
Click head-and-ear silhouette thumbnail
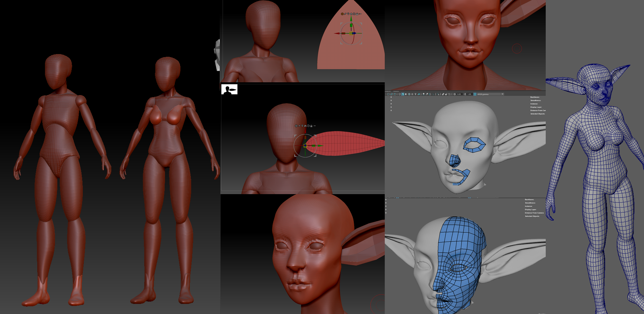[229, 89]
